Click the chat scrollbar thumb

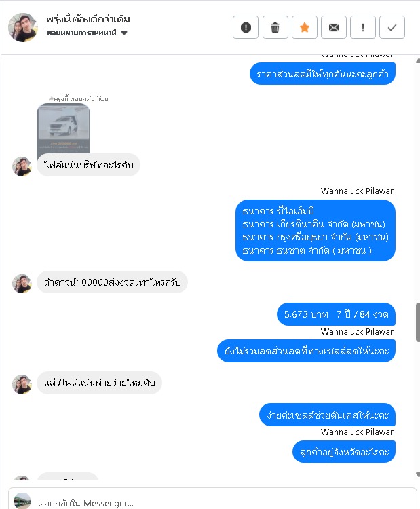coord(418,322)
